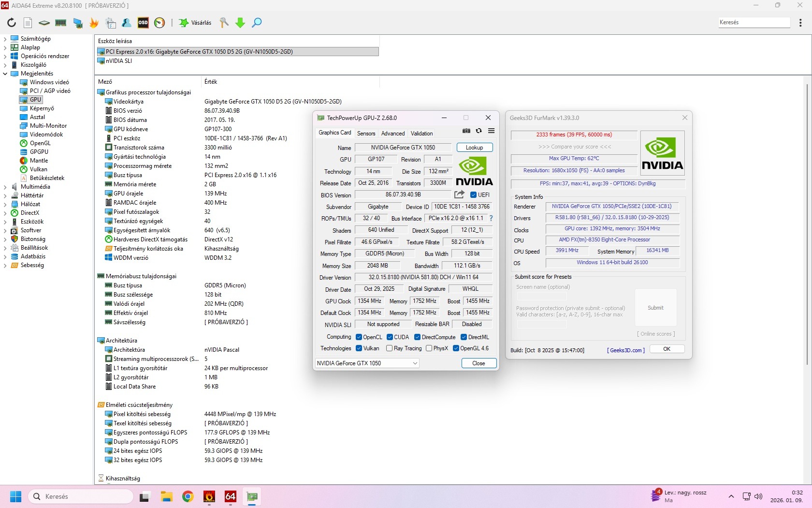Select the Graphics Card tab in GPU-Z
Screen dimensions: 812x508
335,133
